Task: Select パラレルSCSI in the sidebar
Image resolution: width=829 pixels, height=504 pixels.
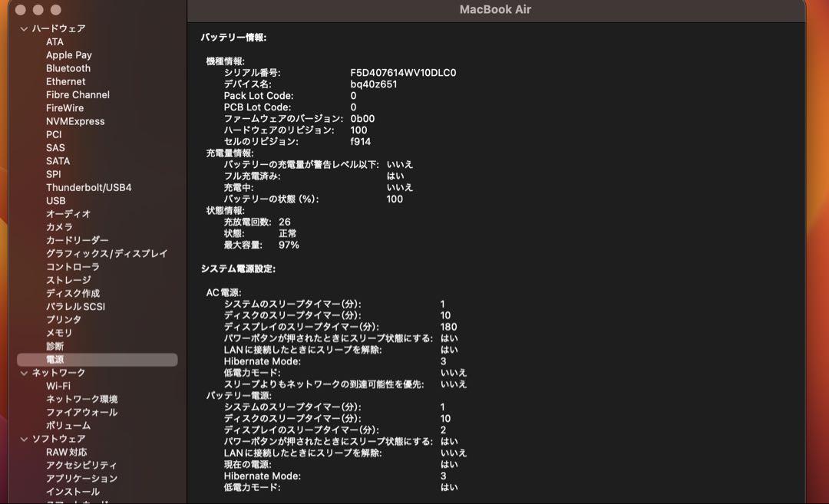Action: (x=75, y=306)
